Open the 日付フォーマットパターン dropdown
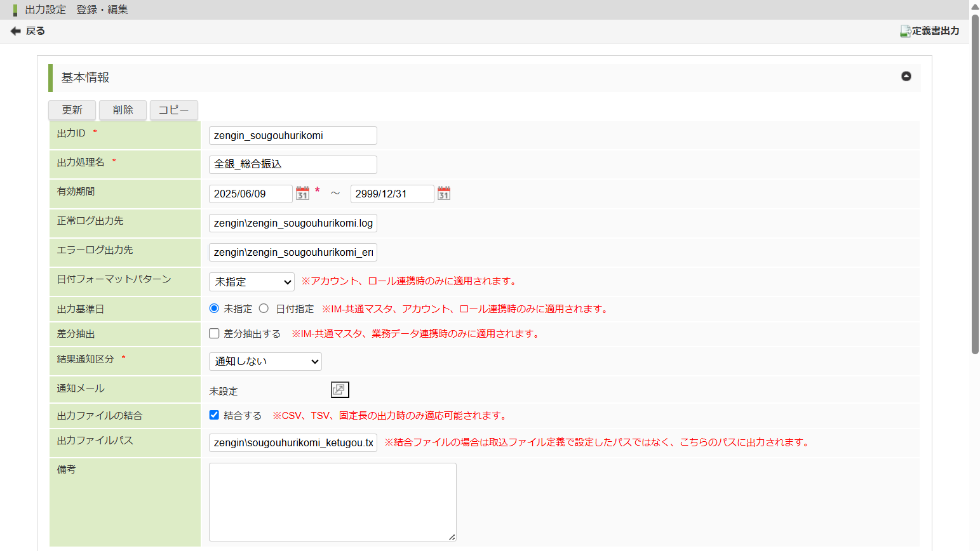This screenshot has height=551, width=980. [252, 282]
